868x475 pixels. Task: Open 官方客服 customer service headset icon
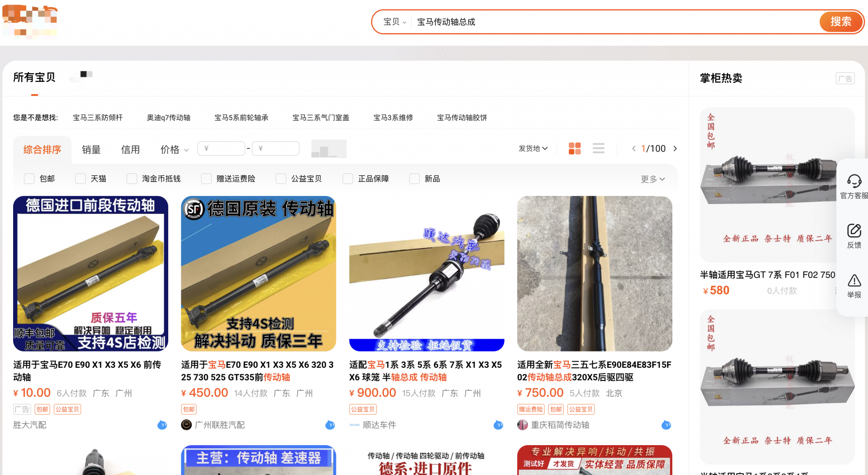(x=854, y=181)
